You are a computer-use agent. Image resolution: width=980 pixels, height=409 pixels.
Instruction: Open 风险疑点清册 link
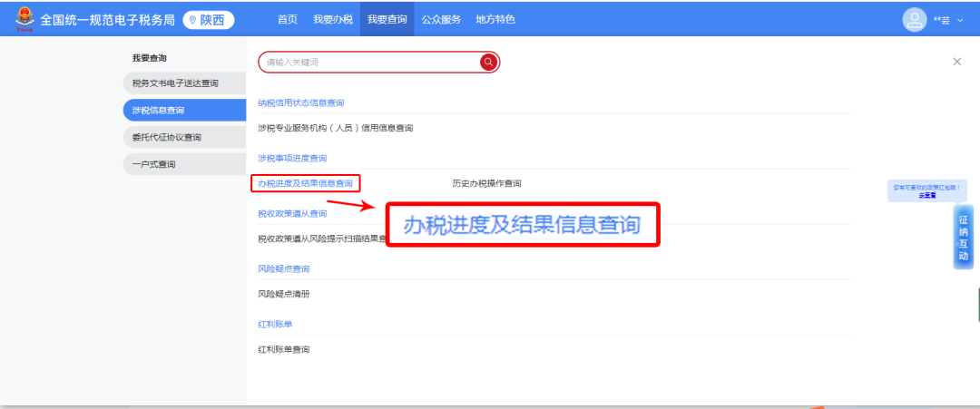coord(284,294)
